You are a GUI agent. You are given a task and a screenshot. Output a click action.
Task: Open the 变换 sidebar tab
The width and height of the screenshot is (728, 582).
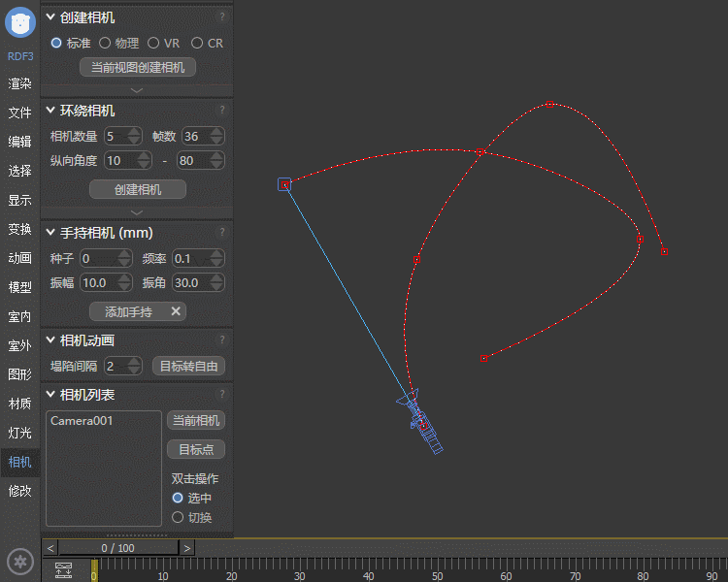click(x=20, y=229)
